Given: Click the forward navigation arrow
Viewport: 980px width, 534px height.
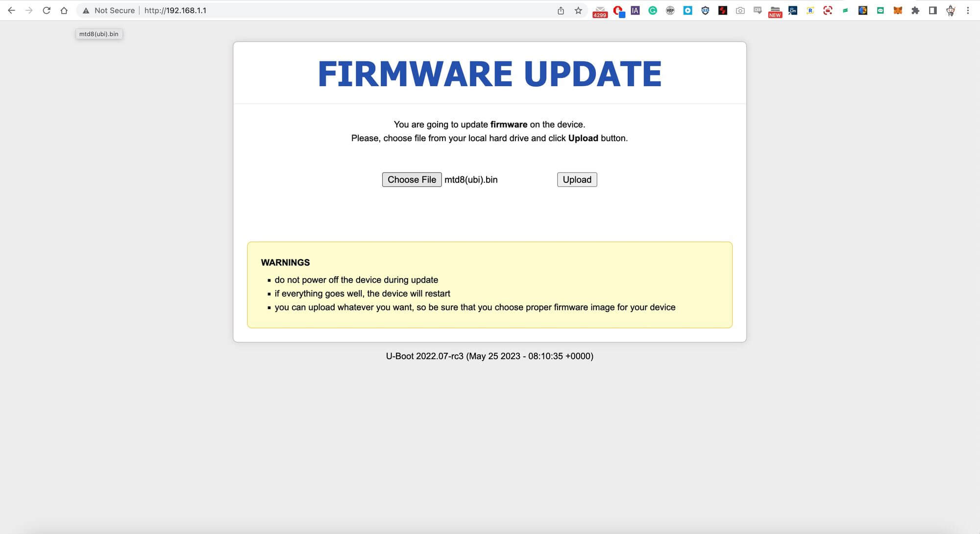Looking at the screenshot, I should [29, 10].
